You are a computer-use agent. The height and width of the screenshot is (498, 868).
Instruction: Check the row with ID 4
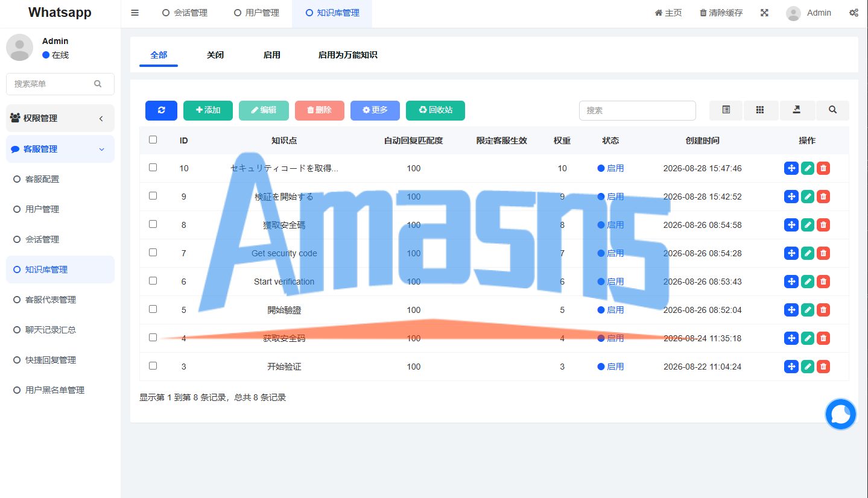tap(153, 337)
